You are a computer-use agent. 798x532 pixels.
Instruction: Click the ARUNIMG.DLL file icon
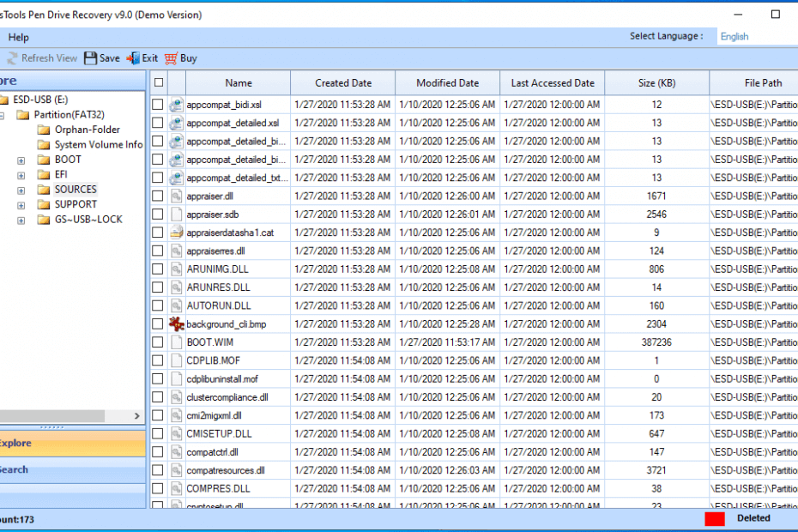point(176,269)
